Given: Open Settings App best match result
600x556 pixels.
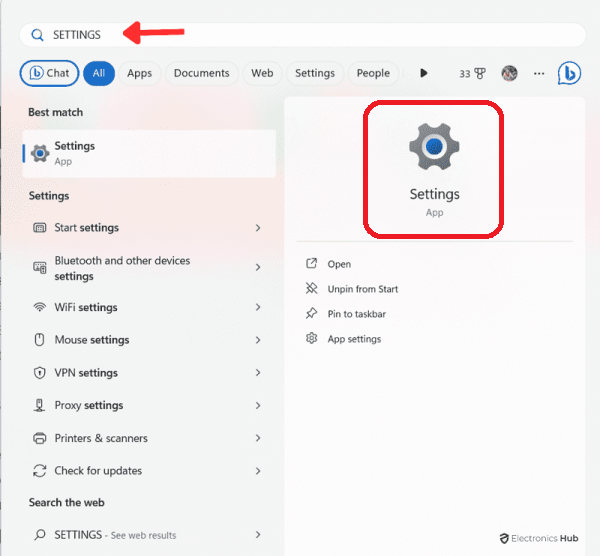Looking at the screenshot, I should 149,153.
